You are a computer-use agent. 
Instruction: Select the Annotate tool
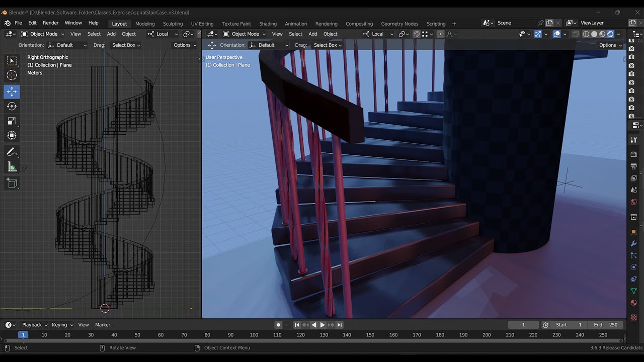(x=12, y=152)
